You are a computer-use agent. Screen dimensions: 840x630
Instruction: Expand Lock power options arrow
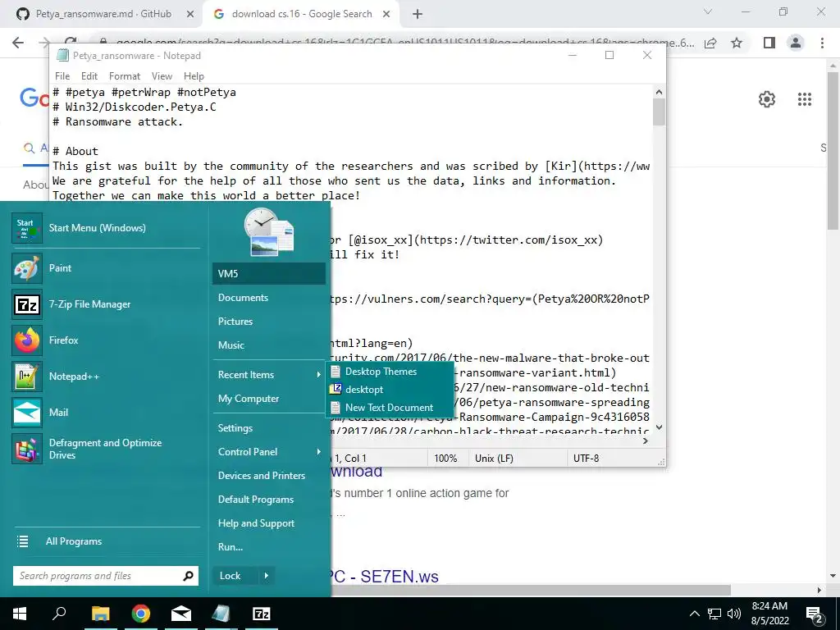click(267, 576)
